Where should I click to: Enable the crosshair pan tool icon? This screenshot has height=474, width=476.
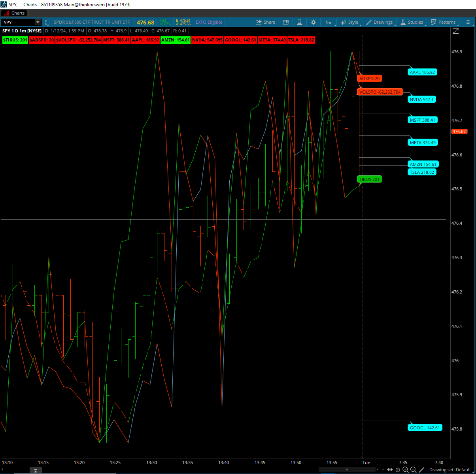click(x=398, y=470)
